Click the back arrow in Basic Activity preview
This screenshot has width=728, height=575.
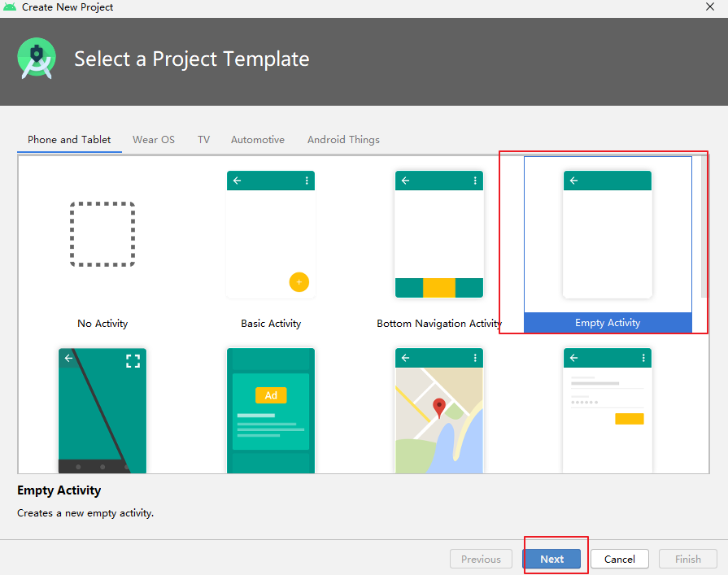point(238,181)
